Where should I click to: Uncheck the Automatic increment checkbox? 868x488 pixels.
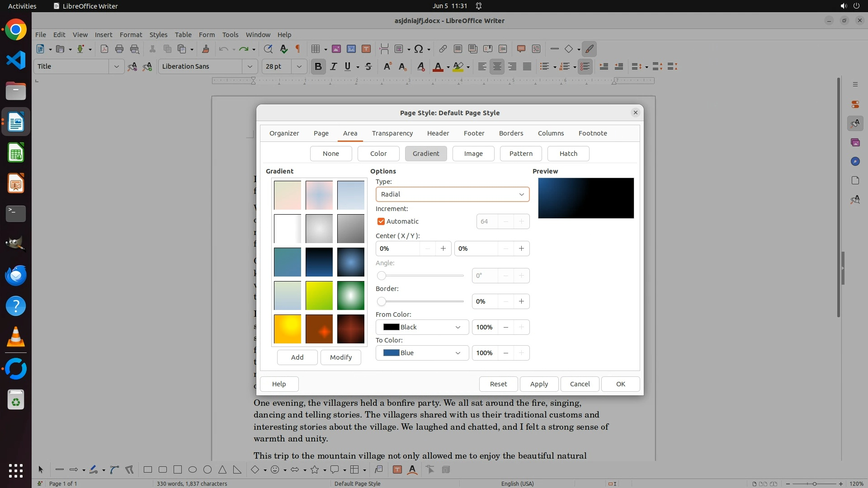381,221
